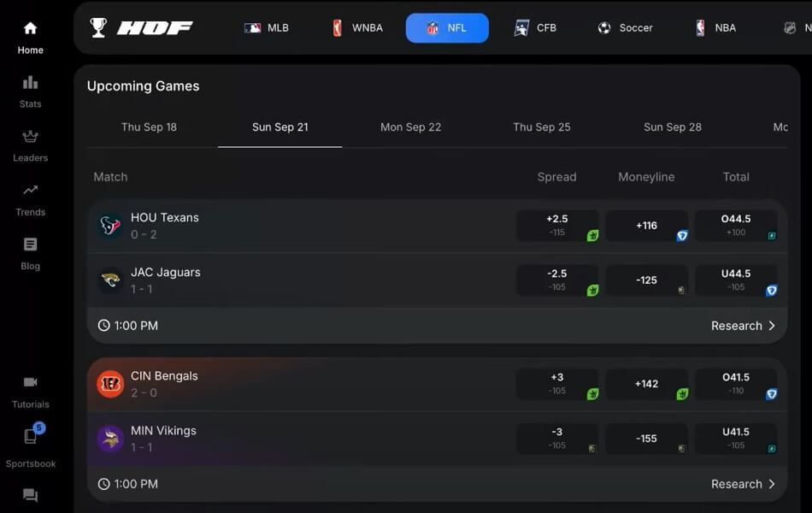Choose the Mon Sep 22 date tab
Viewport: 812px width, 513px height.
click(x=410, y=127)
